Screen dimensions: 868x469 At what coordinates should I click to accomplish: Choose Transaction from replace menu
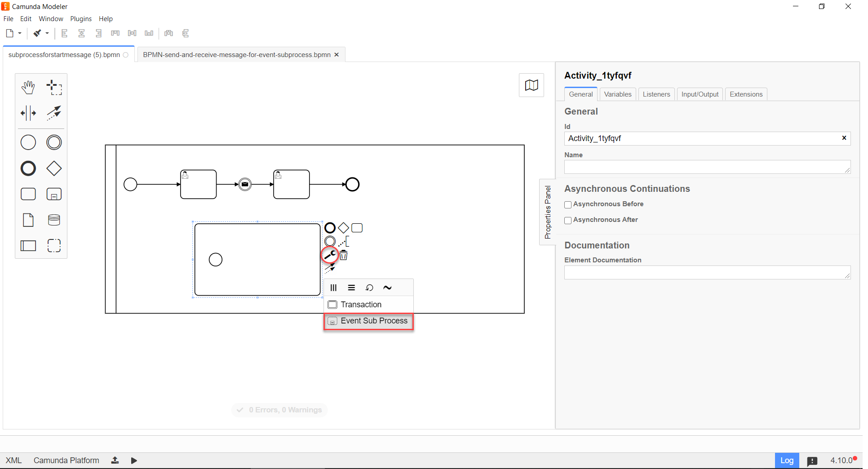(368, 305)
